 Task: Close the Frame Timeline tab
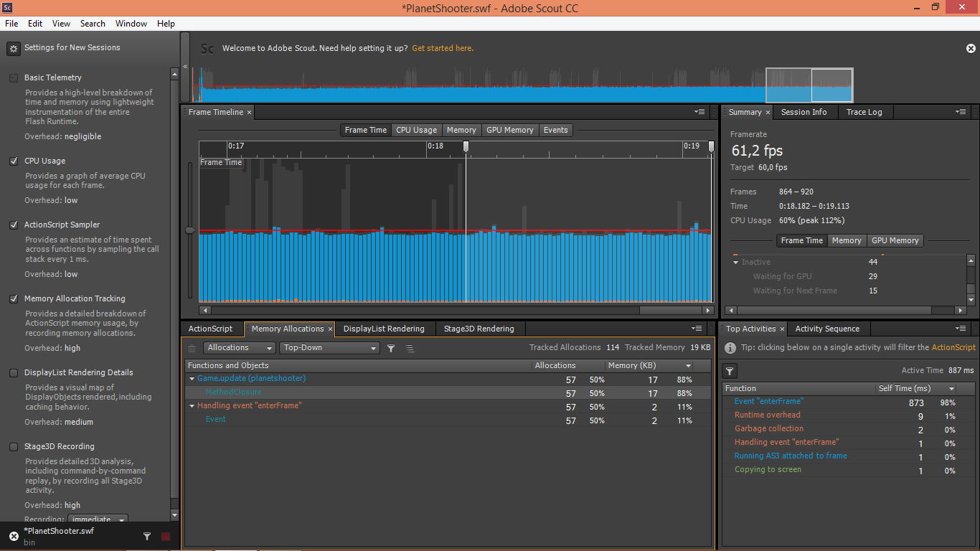click(250, 112)
